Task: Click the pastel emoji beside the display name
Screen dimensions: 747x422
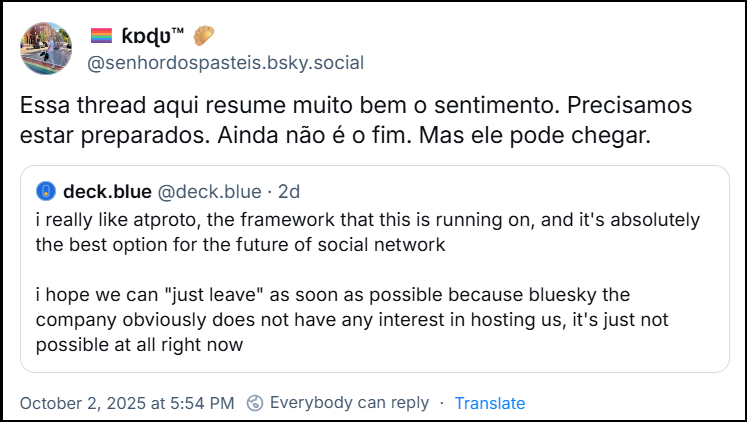Action: pyautogui.click(x=206, y=36)
